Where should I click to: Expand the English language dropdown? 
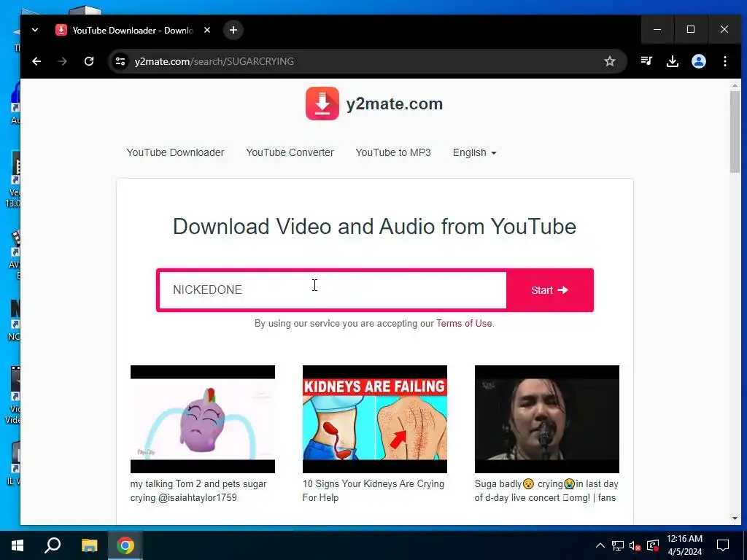[x=474, y=152]
